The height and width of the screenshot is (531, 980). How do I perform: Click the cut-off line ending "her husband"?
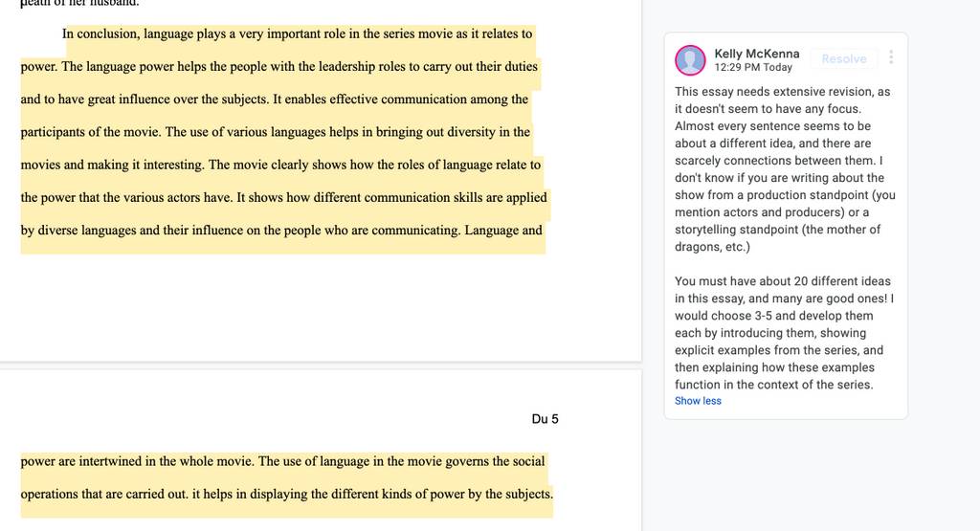pyautogui.click(x=80, y=3)
